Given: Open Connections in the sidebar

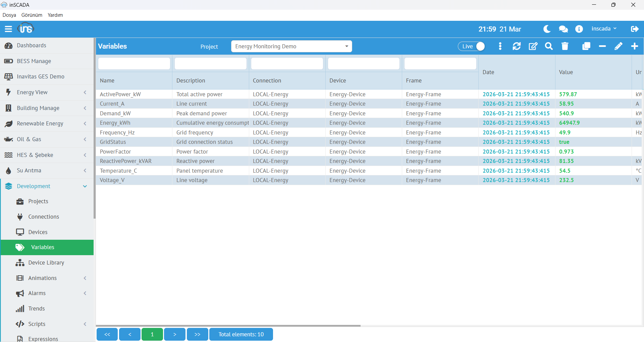Looking at the screenshot, I should (x=44, y=217).
